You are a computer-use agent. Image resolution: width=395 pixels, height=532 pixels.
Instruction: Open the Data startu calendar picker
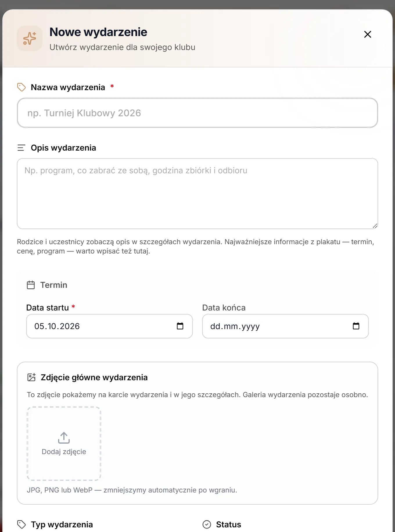click(180, 326)
